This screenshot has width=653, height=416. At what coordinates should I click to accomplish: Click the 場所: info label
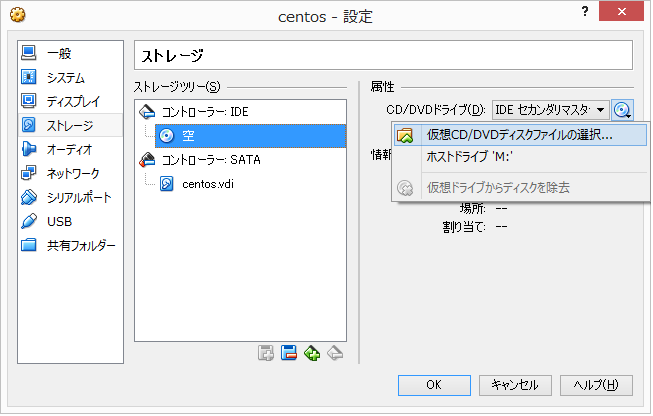click(x=473, y=208)
